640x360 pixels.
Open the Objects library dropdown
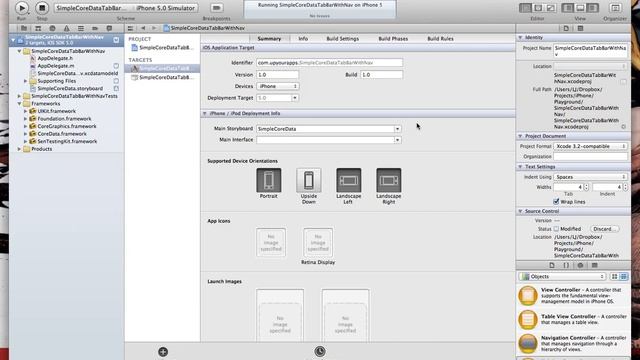tap(562, 277)
